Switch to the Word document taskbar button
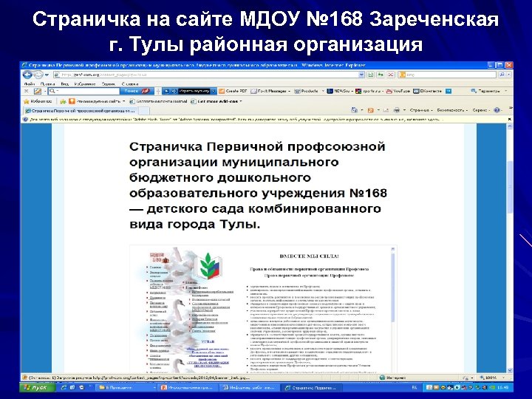 250,387
